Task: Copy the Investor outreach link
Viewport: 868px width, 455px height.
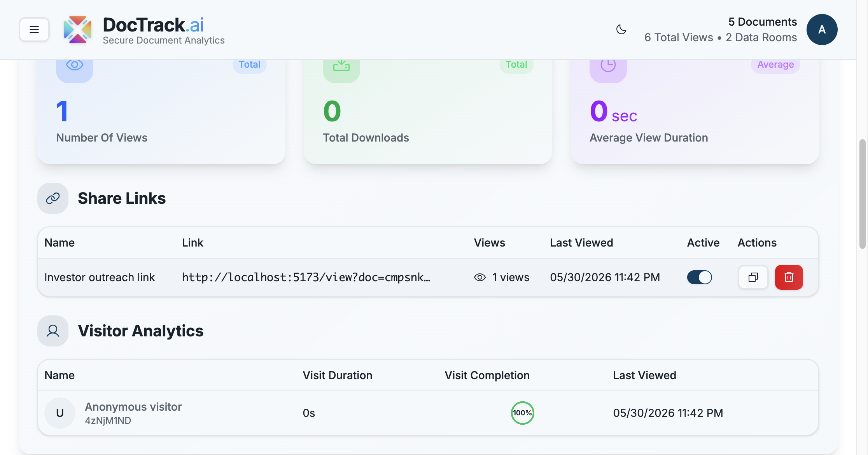Action: (753, 277)
